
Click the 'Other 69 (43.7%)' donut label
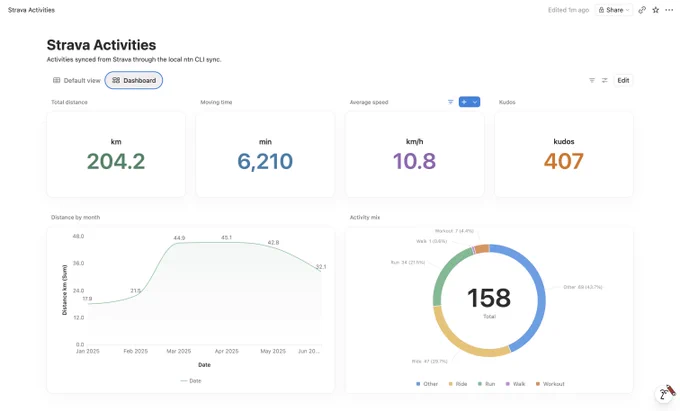coord(582,287)
